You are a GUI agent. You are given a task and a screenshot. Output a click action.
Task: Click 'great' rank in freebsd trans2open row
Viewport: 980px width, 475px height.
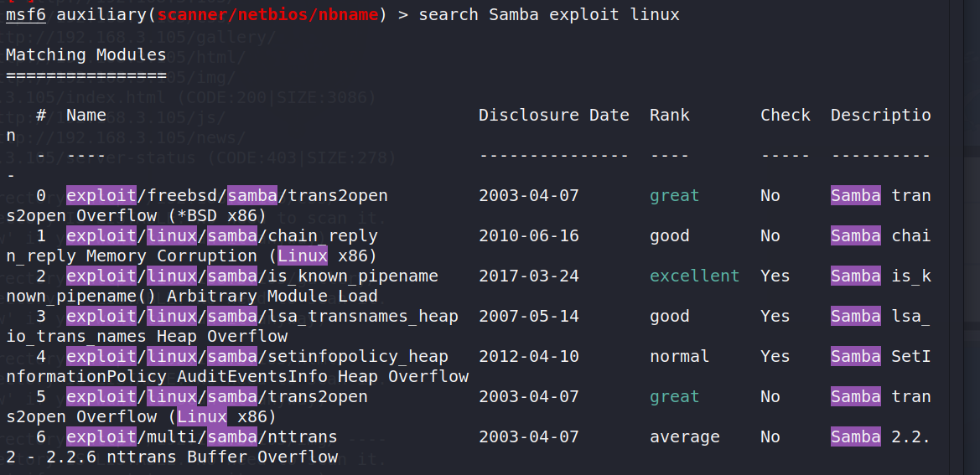click(x=674, y=195)
